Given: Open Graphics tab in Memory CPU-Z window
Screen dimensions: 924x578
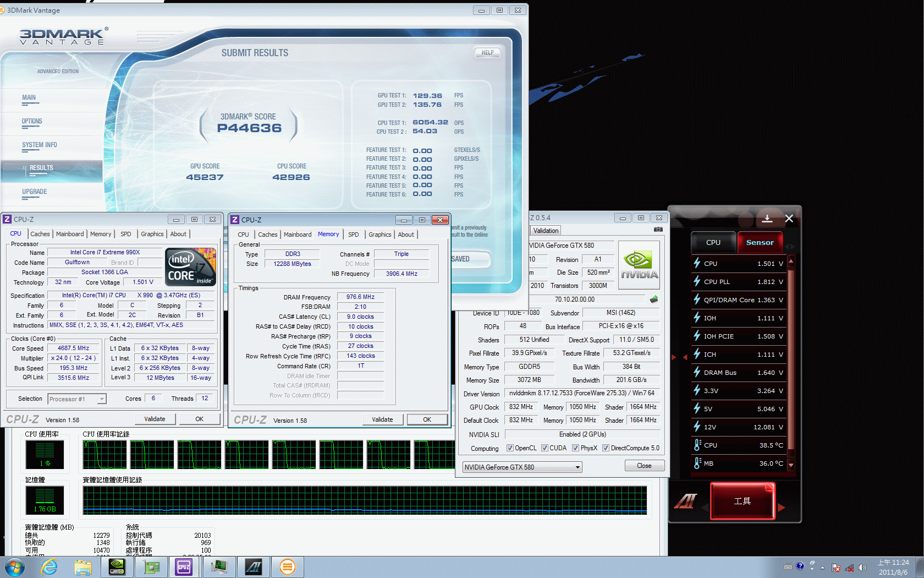Looking at the screenshot, I should (380, 235).
